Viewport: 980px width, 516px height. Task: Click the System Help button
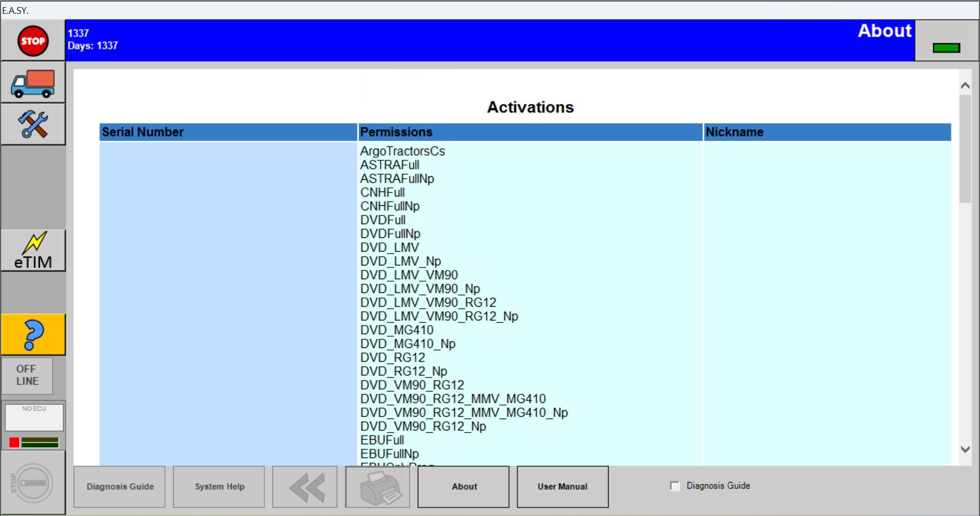point(219,487)
